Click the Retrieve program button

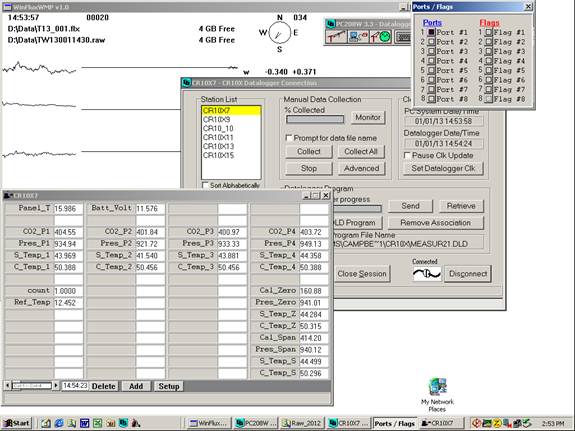click(461, 206)
